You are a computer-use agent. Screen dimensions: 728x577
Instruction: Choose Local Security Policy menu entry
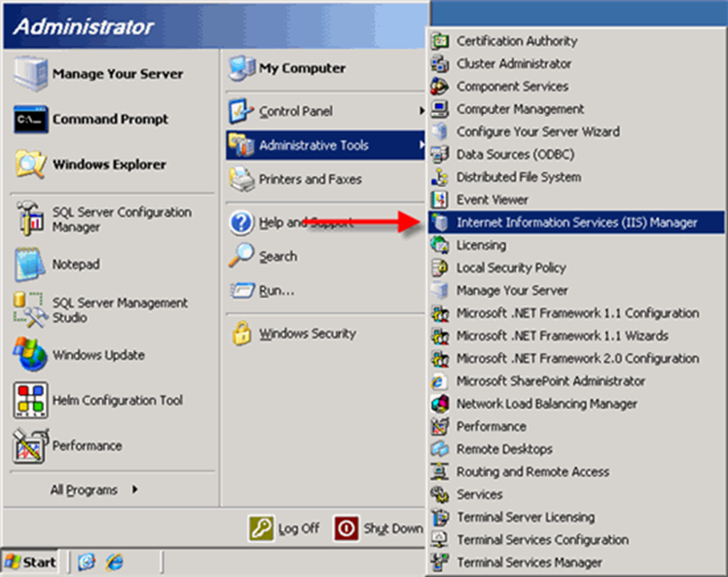tap(510, 268)
